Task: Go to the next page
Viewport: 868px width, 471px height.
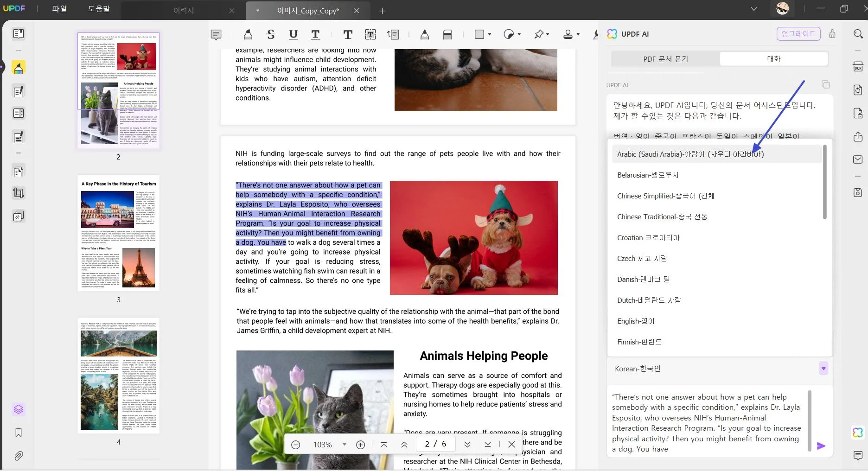Action: tap(467, 445)
